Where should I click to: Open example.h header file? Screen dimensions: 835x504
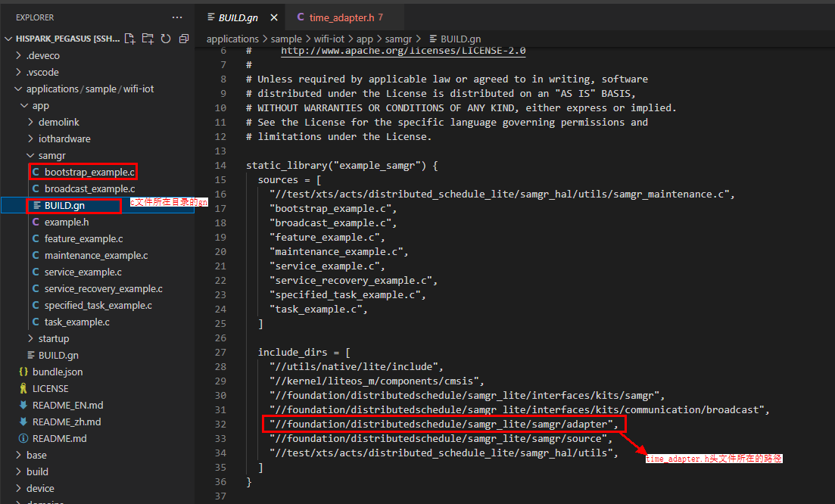pos(67,222)
